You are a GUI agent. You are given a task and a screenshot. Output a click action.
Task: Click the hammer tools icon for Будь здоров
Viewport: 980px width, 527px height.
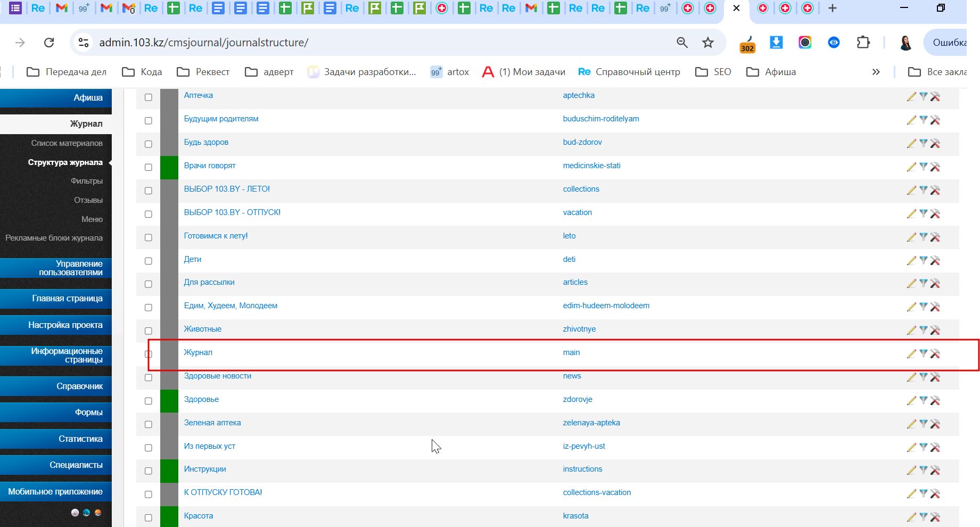click(x=935, y=143)
